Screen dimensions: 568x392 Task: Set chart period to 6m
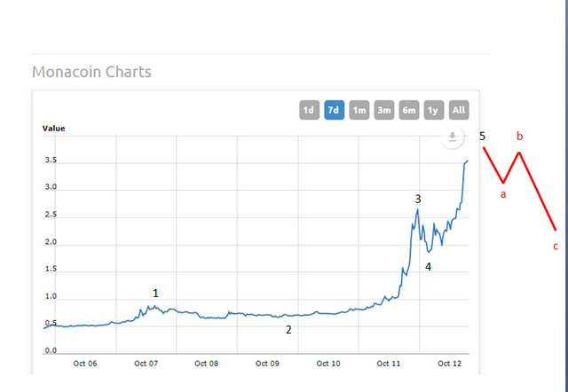tap(408, 110)
